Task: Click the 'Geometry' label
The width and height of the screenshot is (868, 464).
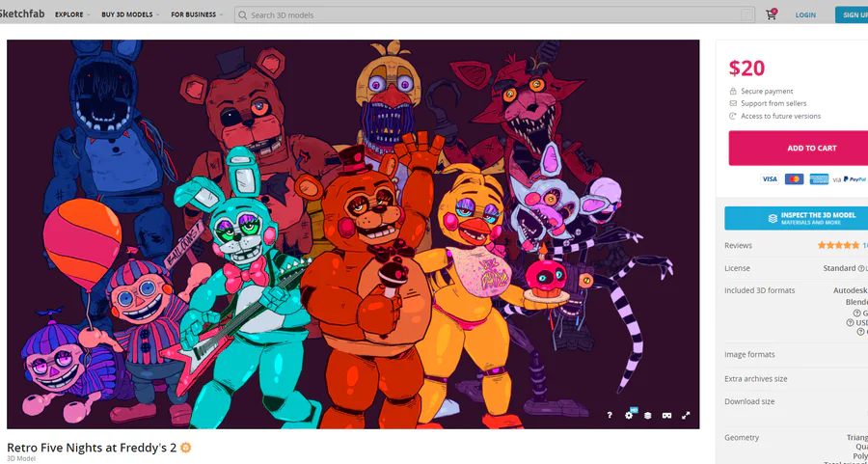Action: pos(742,437)
